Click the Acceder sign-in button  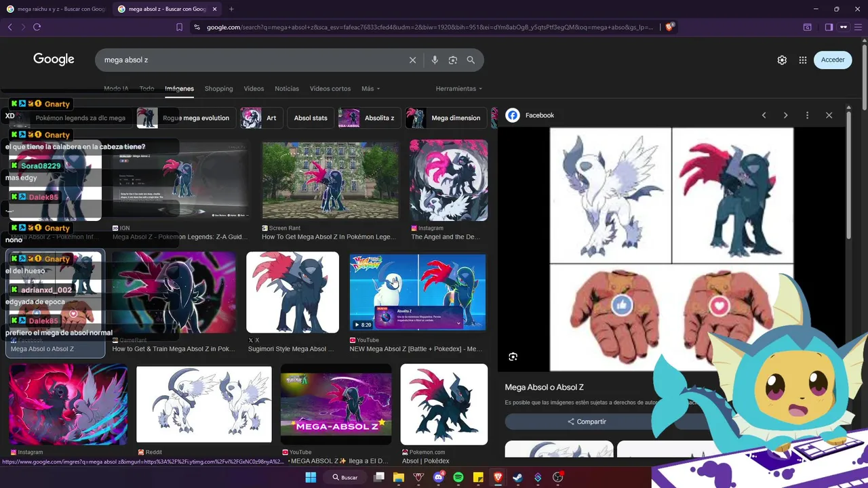pos(833,60)
